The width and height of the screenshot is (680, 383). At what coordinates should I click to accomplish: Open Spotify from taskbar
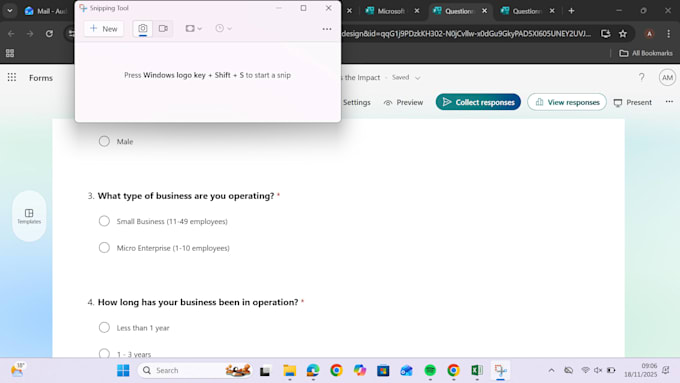pos(430,370)
